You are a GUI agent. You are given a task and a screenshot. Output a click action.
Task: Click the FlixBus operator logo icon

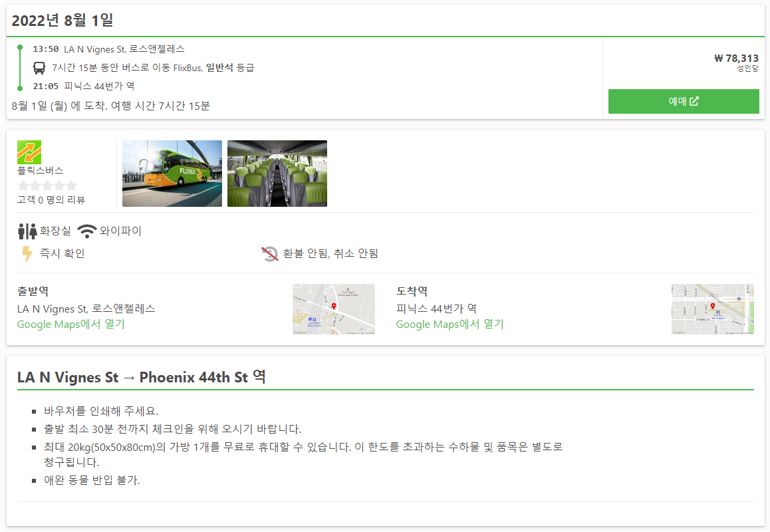[29, 152]
